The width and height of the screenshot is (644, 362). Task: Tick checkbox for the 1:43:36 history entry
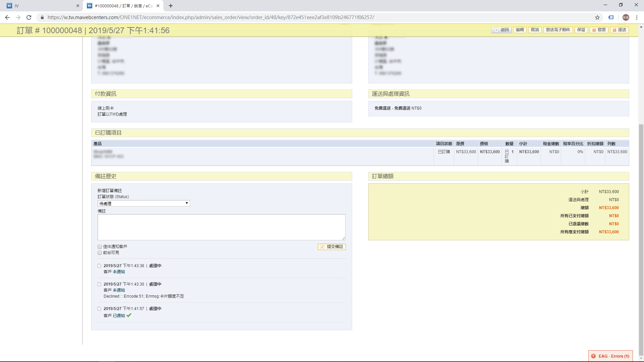[99, 266]
